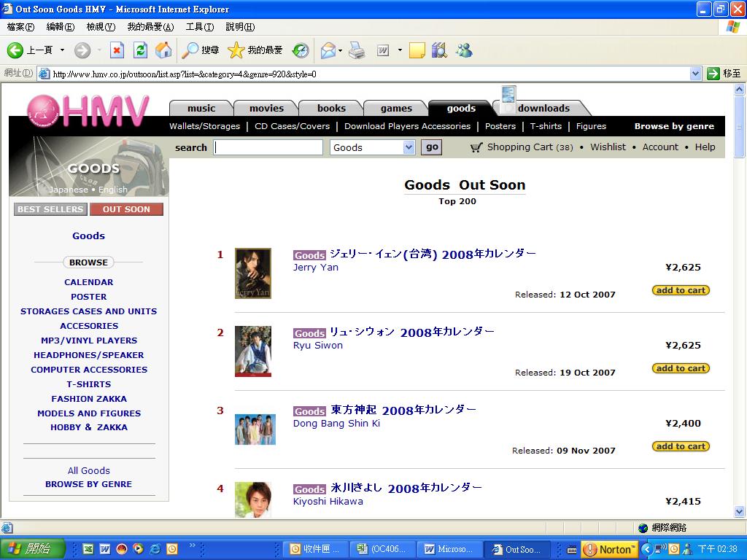747x560 pixels.
Task: Click the shopping cart icon
Action: coord(476,147)
